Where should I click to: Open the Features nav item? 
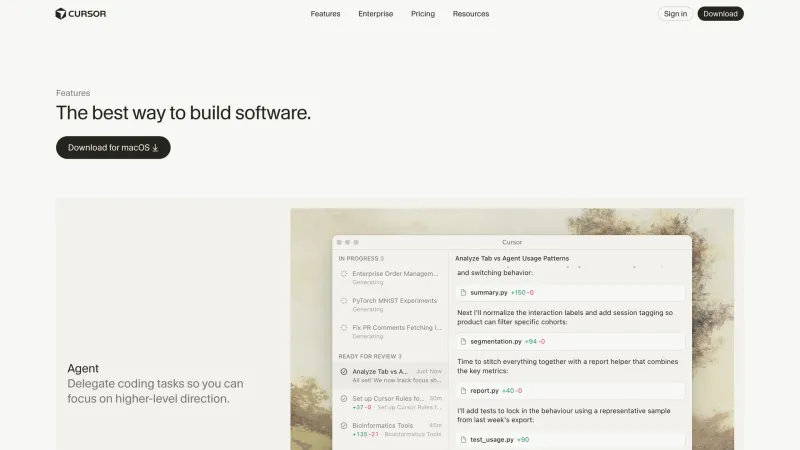325,14
